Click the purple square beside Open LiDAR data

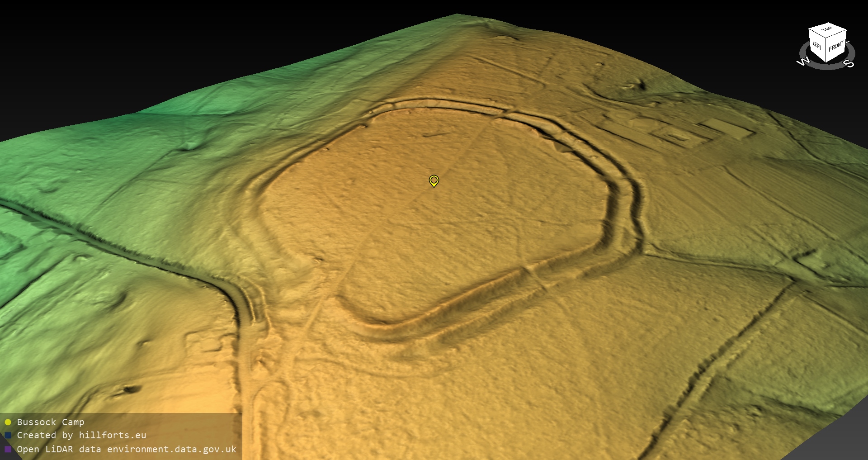point(8,449)
